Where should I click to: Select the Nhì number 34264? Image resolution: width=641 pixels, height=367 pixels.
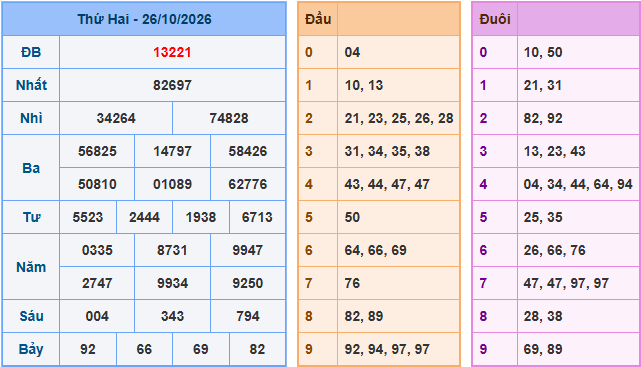(x=116, y=119)
